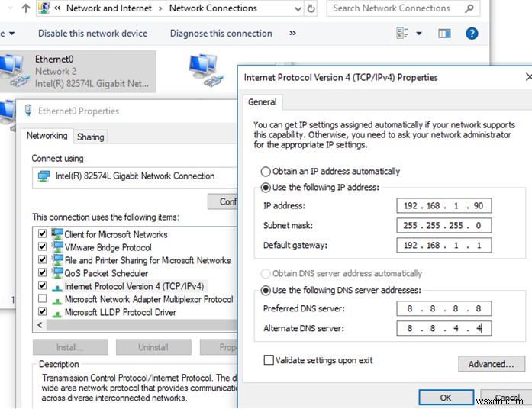
Task: Click File and Printer Sharing item icon
Action: (57, 259)
